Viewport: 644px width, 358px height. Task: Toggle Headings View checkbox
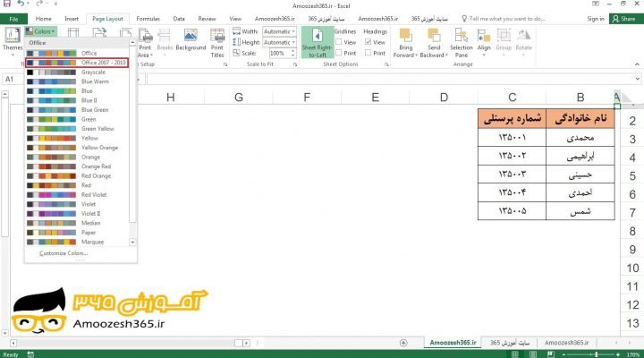pyautogui.click(x=368, y=42)
